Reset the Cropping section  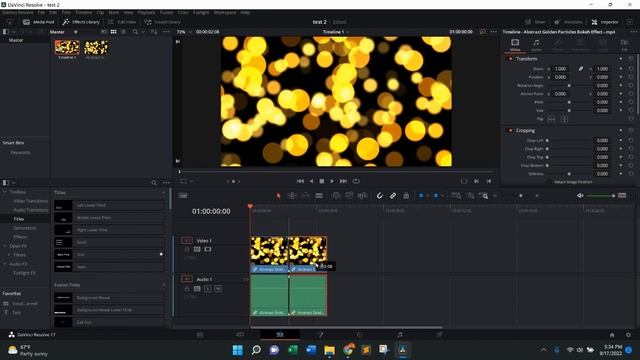(631, 131)
